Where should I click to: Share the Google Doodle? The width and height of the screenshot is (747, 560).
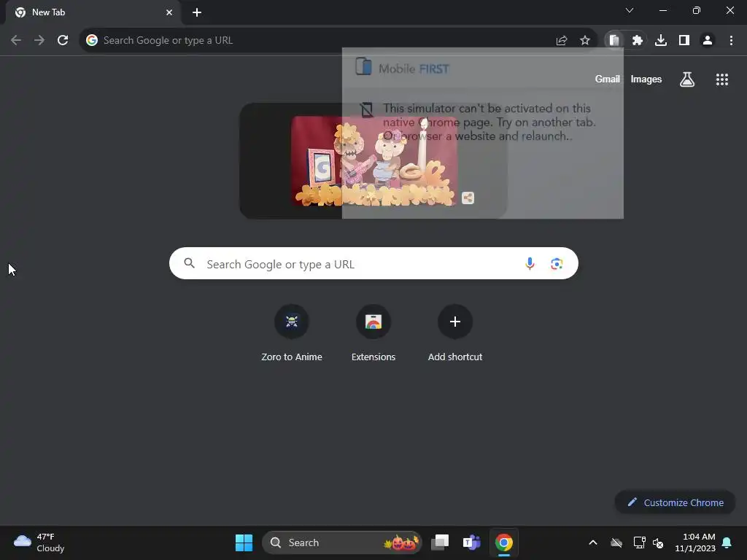pos(468,198)
